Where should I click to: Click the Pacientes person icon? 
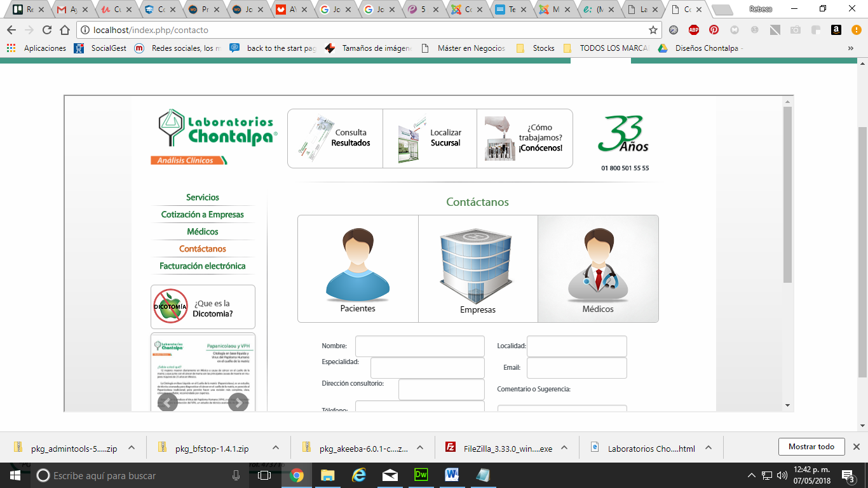coord(358,266)
